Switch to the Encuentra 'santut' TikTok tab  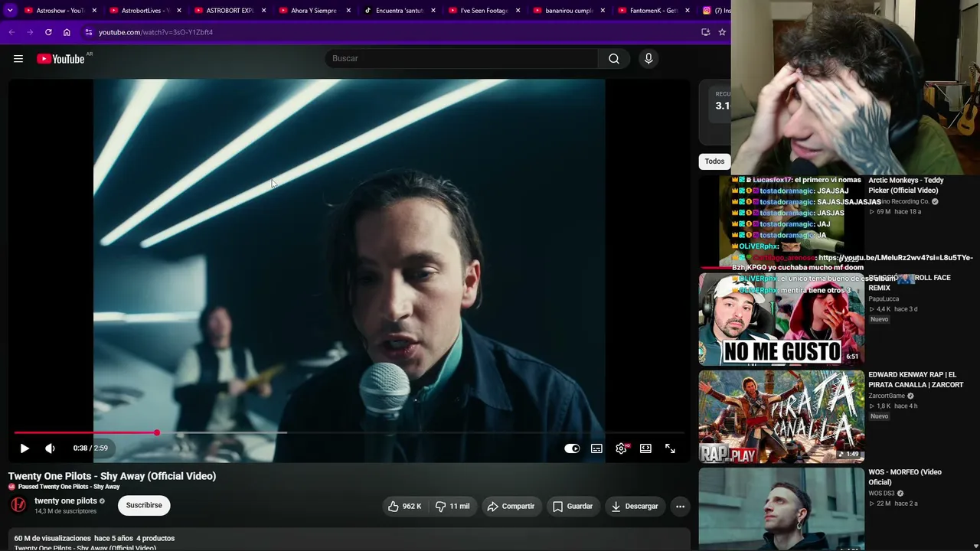point(397,11)
